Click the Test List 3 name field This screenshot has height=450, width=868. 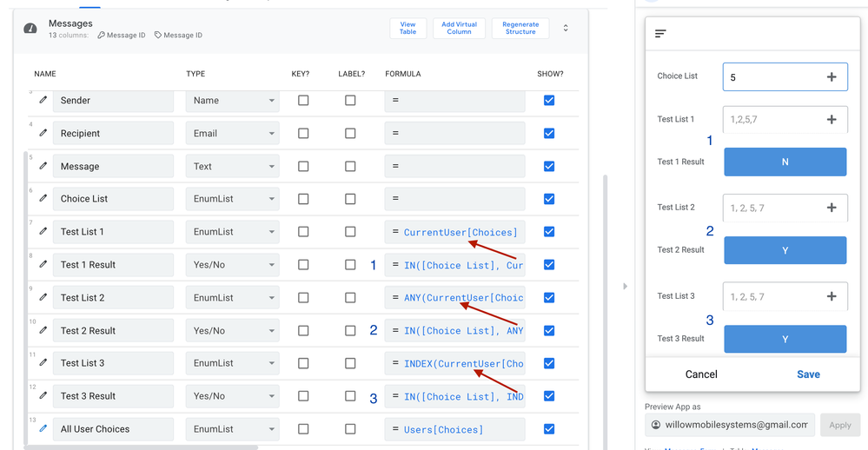(x=114, y=363)
